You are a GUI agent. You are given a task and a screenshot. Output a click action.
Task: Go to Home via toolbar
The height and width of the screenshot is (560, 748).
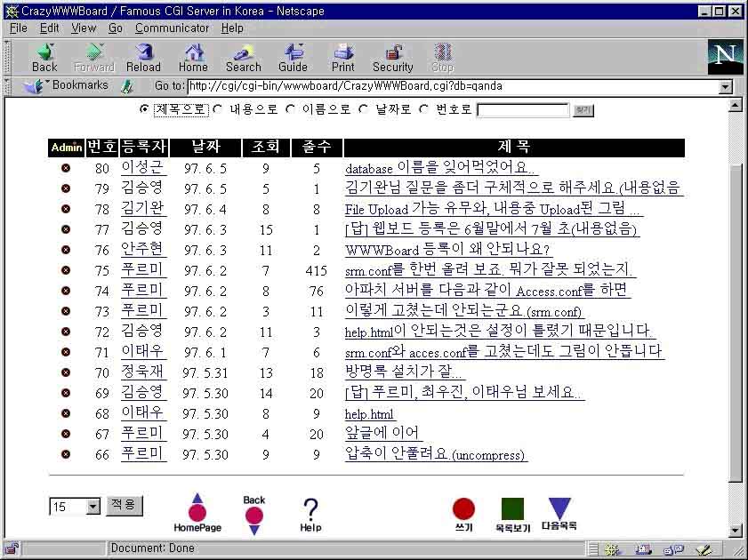(193, 58)
